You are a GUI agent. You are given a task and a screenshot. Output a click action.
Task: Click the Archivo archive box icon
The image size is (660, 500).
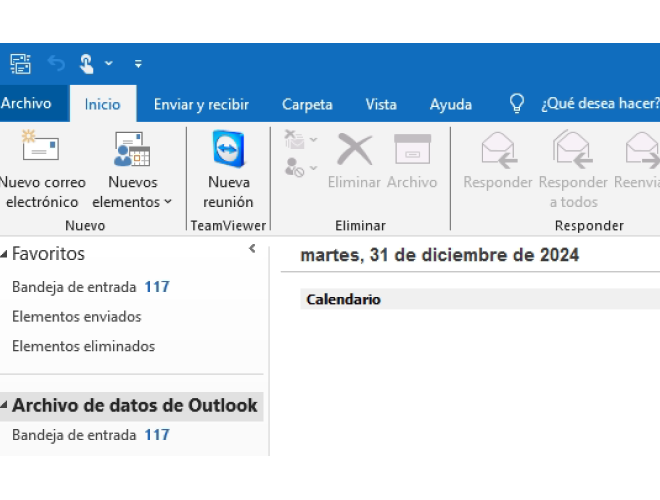(412, 150)
